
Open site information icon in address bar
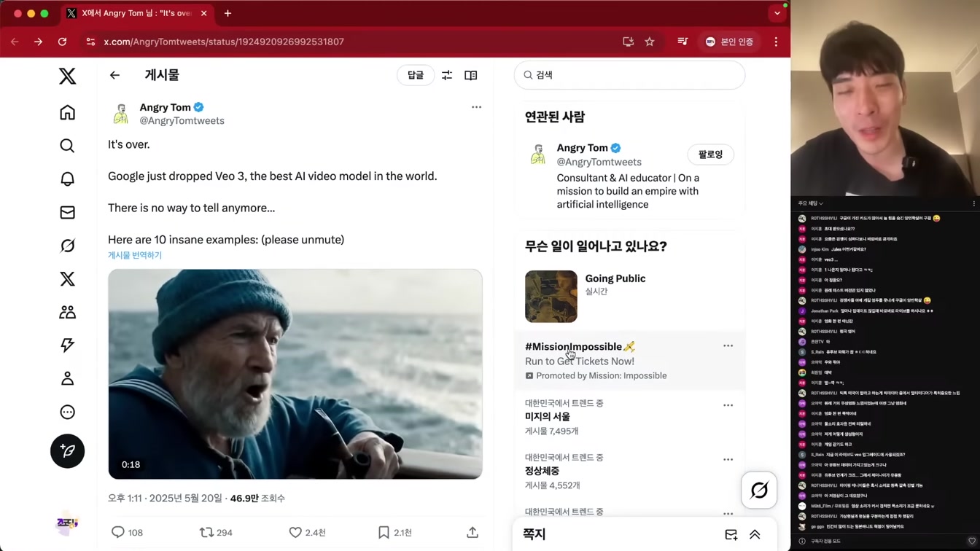coord(90,42)
